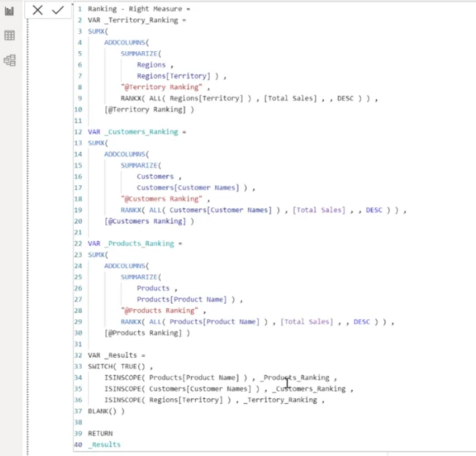Click SWITCH on line 33
Screen dimensions: 476x456
coord(100,367)
